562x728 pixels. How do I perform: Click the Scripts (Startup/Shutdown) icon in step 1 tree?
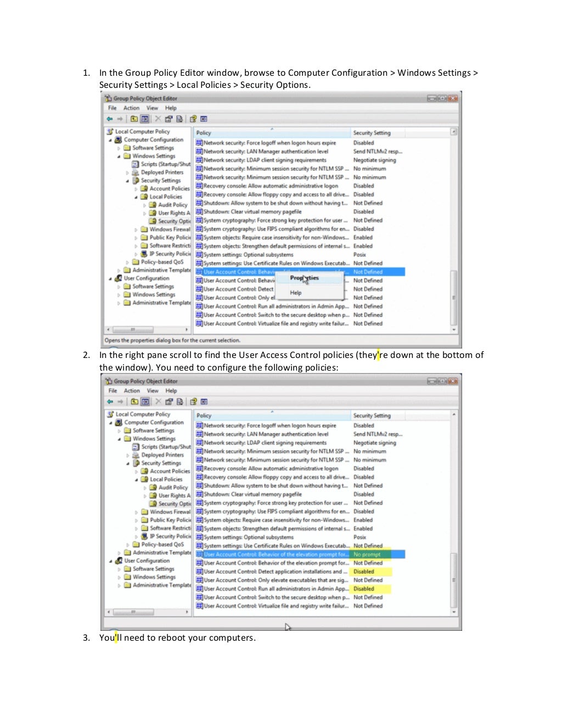click(135, 164)
